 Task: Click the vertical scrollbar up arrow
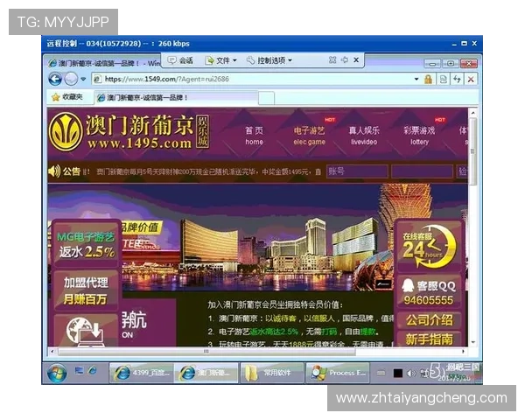pos(472,113)
